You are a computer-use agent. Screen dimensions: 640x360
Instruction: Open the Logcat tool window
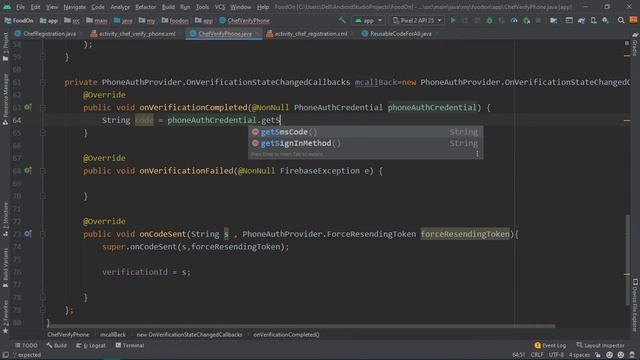[x=91, y=345]
